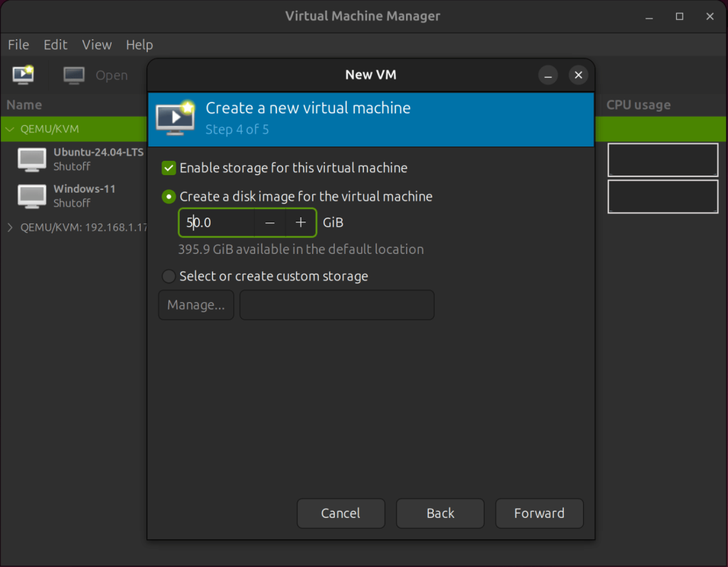This screenshot has width=728, height=567.
Task: Click the wizard header VM icon
Action: [x=174, y=117]
